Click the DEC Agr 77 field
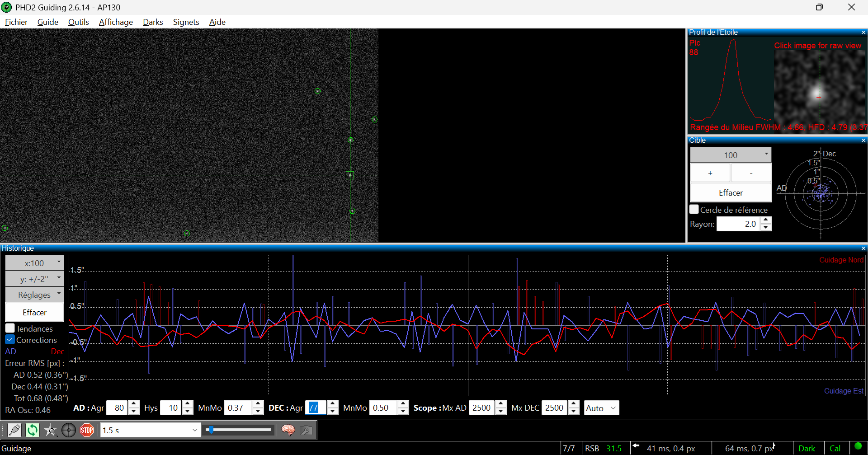Image resolution: width=868 pixels, height=459 pixels. [316, 408]
